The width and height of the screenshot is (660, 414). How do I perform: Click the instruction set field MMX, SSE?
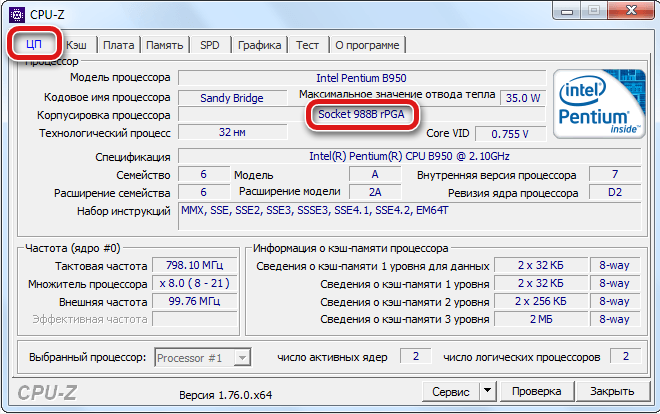[409, 216]
